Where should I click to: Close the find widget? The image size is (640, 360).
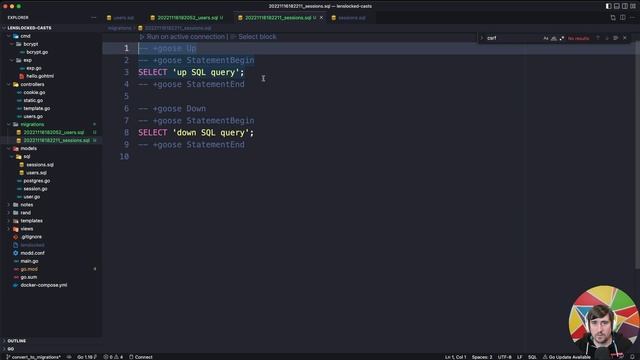[x=624, y=38]
